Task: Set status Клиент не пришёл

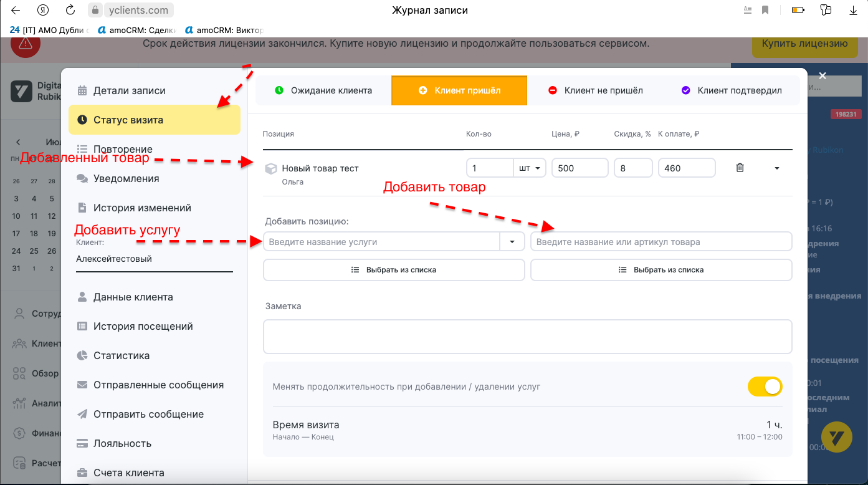Action: (595, 90)
